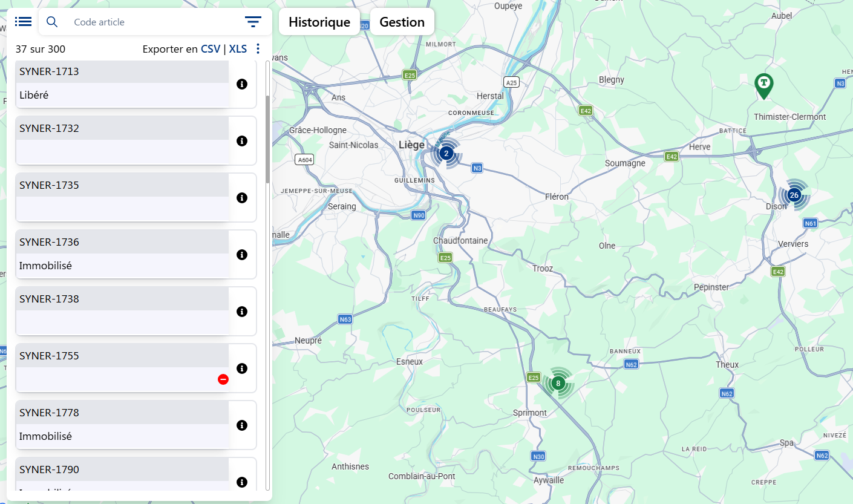Click the red blocked icon on SYNER-1755
The height and width of the screenshot is (504, 853).
(223, 379)
